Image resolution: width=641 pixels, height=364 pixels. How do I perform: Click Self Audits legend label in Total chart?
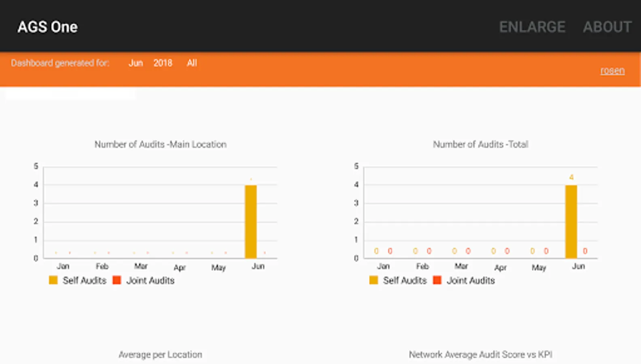point(405,280)
